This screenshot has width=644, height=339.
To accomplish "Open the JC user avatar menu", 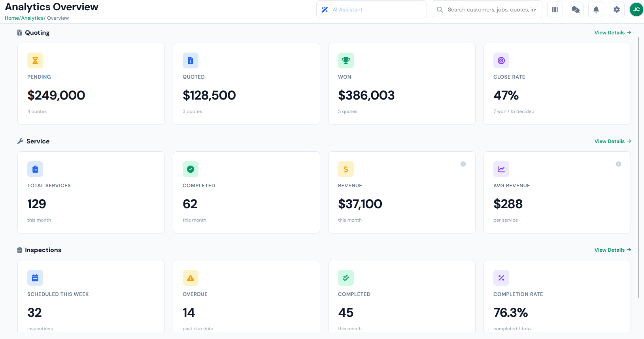I will pos(636,9).
